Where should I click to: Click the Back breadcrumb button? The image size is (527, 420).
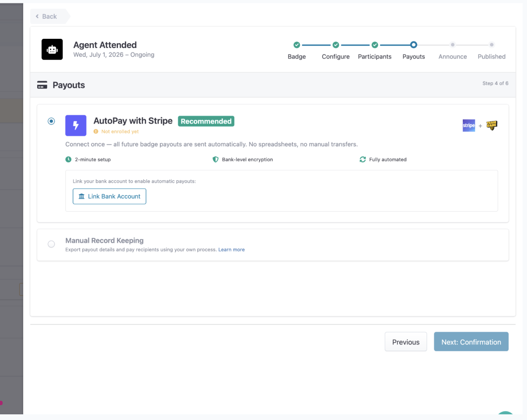(x=47, y=16)
